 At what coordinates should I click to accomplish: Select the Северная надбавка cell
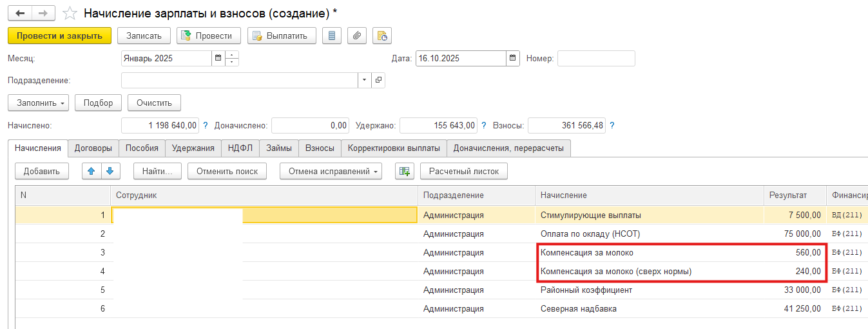tap(649, 309)
